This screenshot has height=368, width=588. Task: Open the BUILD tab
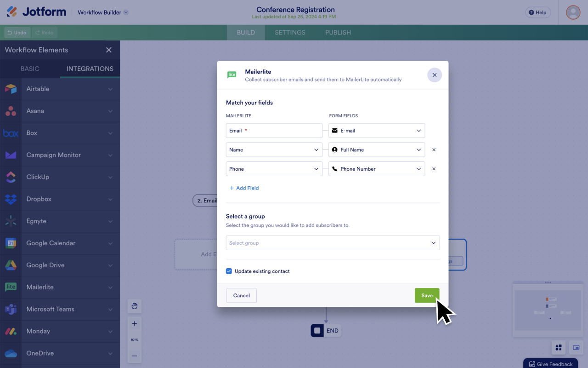[246, 33]
